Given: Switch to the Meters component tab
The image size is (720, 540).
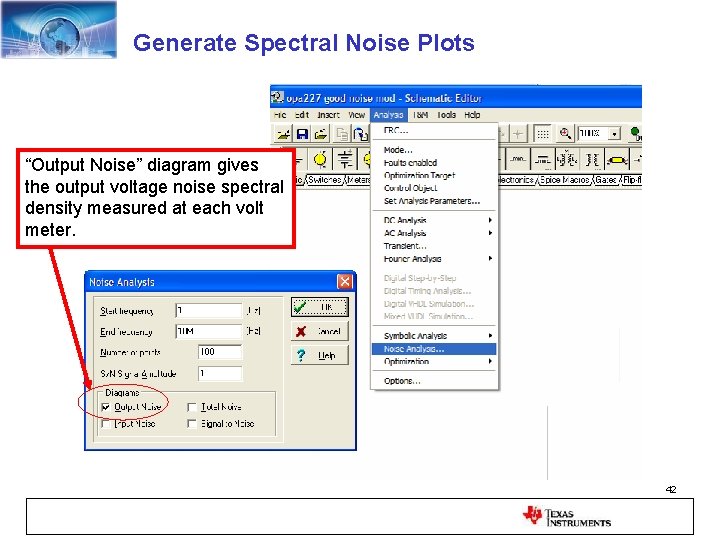Looking at the screenshot, I should pos(358,180).
